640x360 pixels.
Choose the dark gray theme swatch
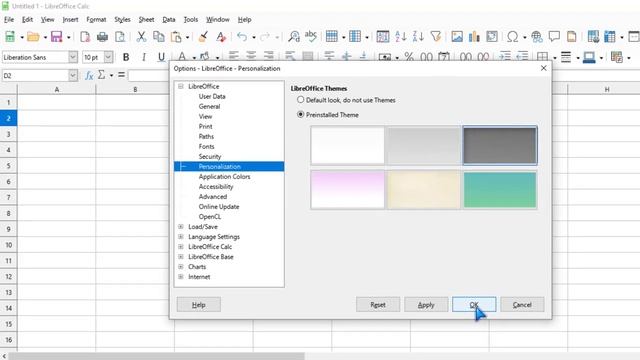click(x=500, y=145)
